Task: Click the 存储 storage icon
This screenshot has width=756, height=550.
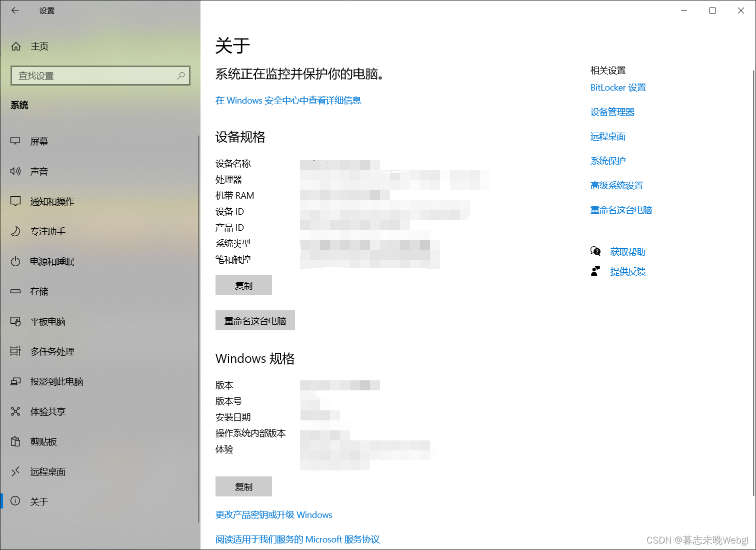Action: click(x=15, y=291)
